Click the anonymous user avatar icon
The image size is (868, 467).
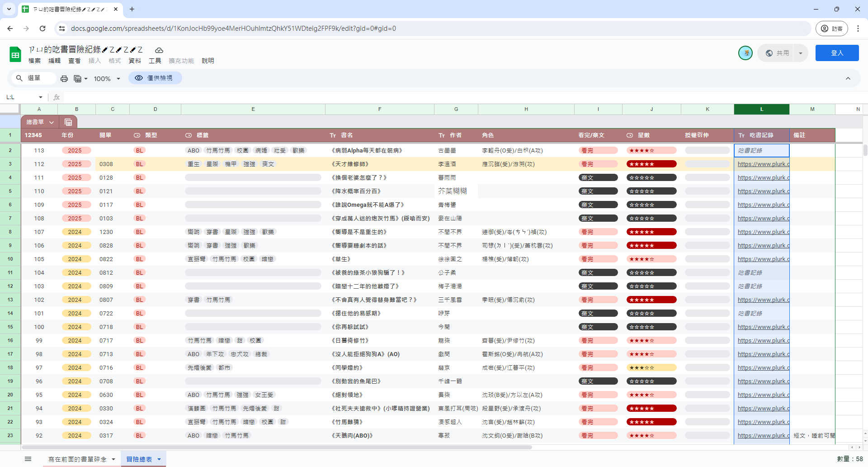click(745, 53)
